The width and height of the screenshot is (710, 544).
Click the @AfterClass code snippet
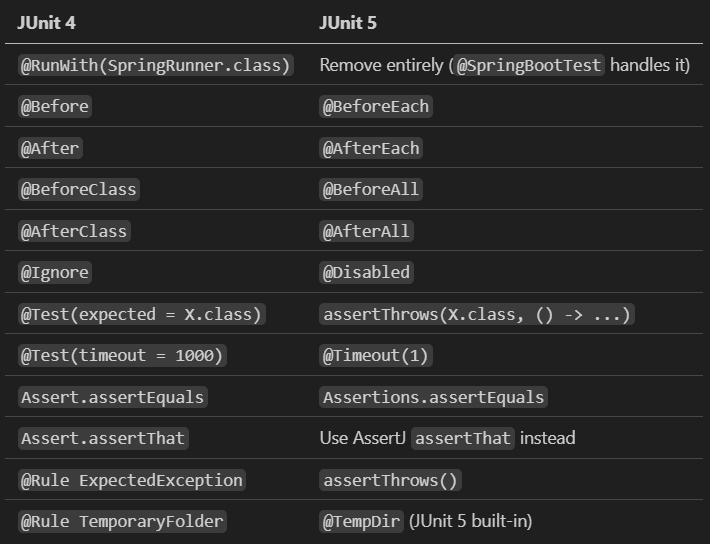tap(74, 231)
